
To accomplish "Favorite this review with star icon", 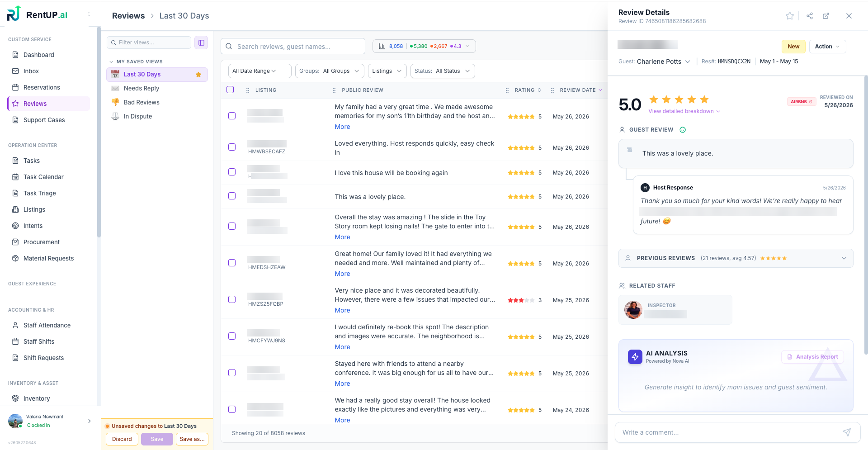I will click(790, 16).
